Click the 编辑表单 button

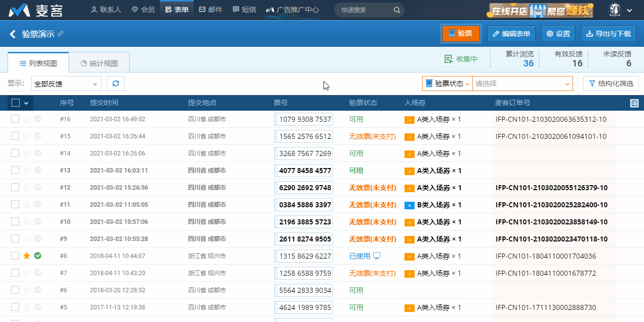[x=512, y=34]
